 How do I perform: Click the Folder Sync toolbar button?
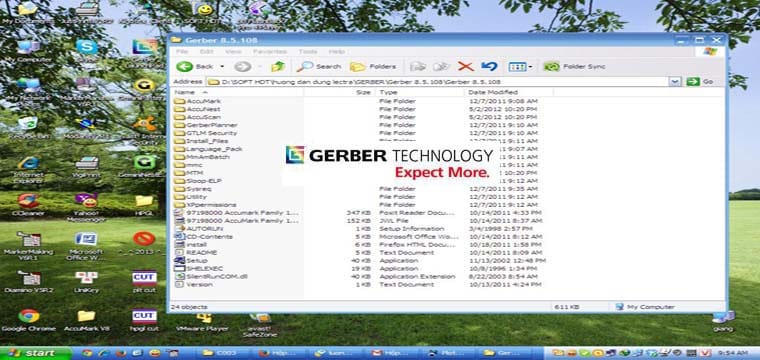pyautogui.click(x=574, y=66)
